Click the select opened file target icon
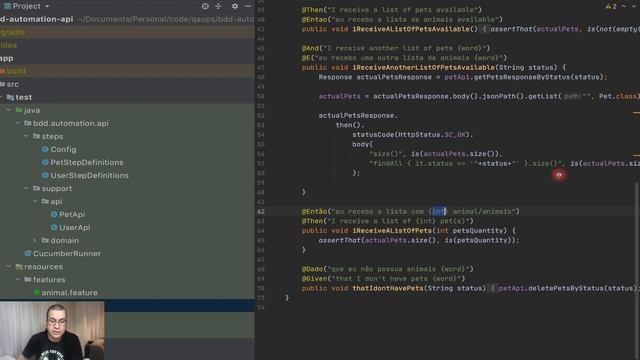 tap(205, 6)
